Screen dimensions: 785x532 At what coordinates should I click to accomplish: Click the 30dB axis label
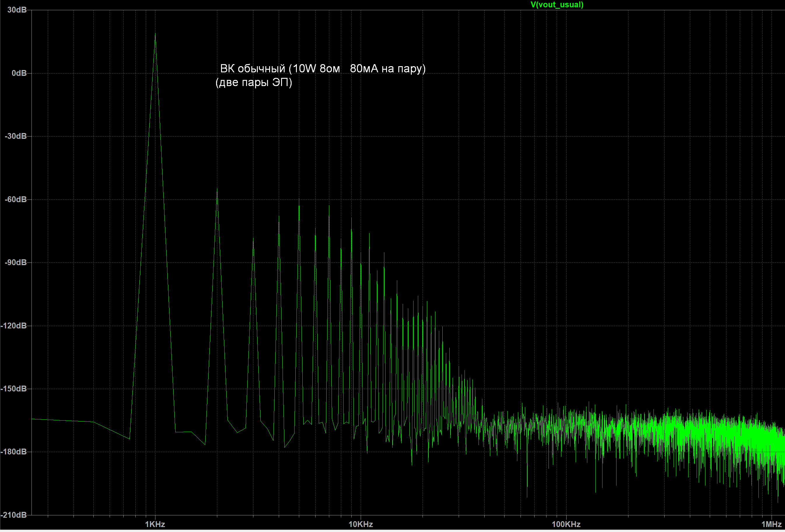coord(17,10)
